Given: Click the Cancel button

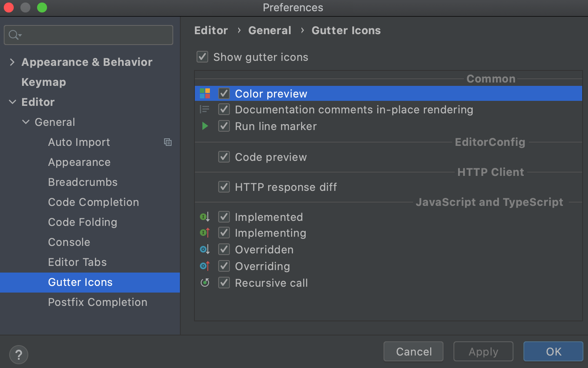Looking at the screenshot, I should [414, 351].
